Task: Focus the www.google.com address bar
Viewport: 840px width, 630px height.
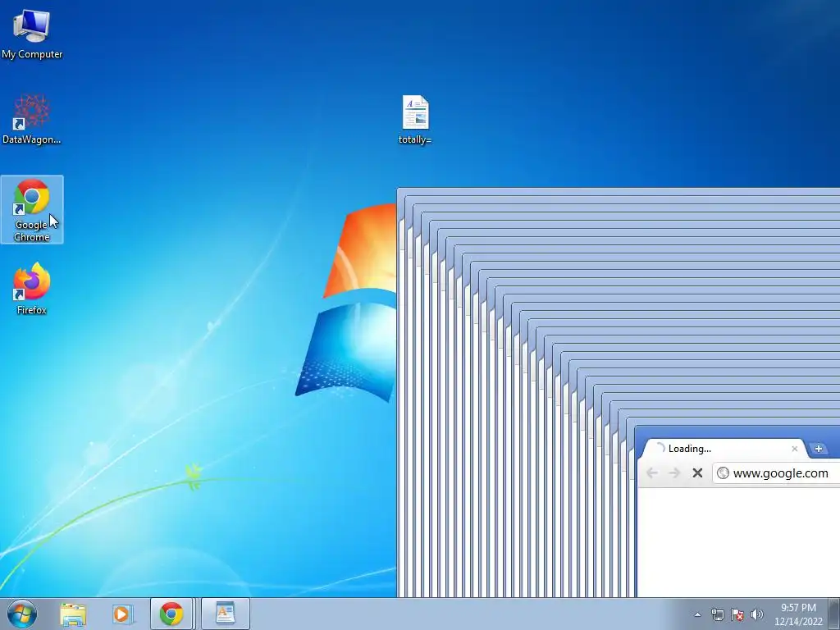Action: point(776,473)
